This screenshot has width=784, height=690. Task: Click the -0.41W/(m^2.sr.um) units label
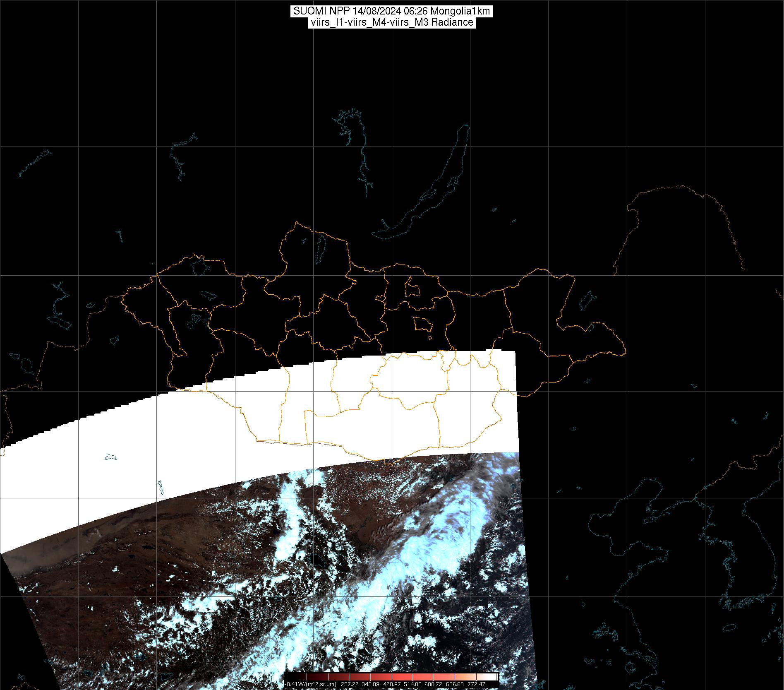pos(311,684)
